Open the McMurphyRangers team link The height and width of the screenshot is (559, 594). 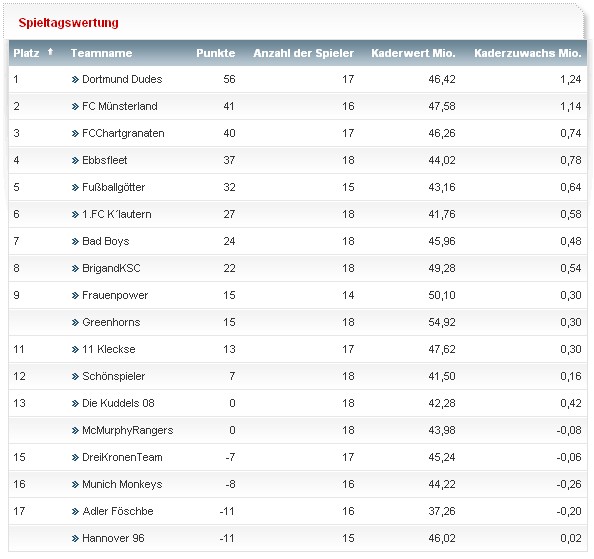(128, 430)
